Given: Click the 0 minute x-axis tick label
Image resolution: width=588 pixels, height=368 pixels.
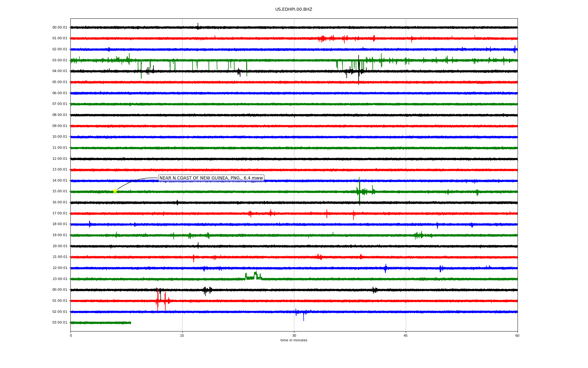Looking at the screenshot, I should (71, 335).
